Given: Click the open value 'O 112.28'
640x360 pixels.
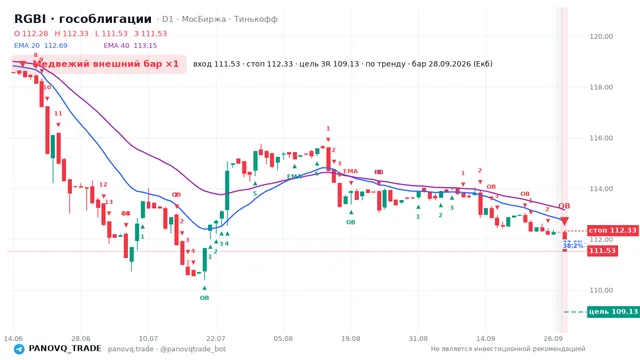Looking at the screenshot, I should (x=31, y=33).
